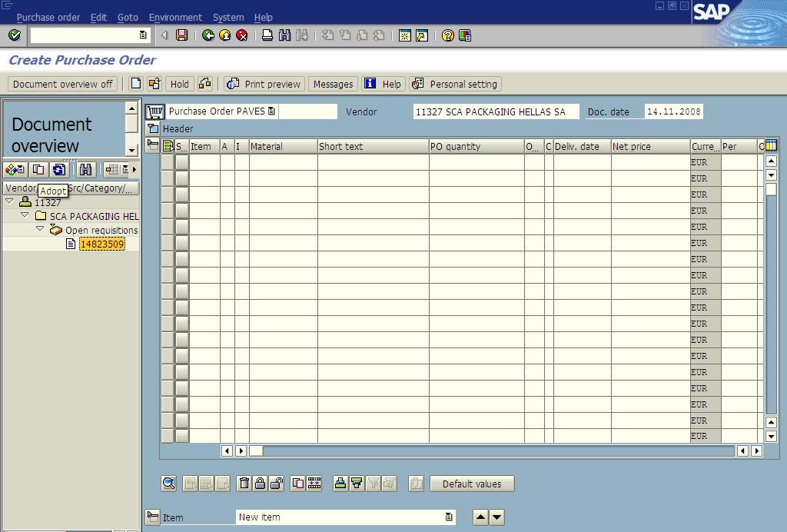Click the Material column header
Viewport: 787px width, 532px height.
coord(283,146)
